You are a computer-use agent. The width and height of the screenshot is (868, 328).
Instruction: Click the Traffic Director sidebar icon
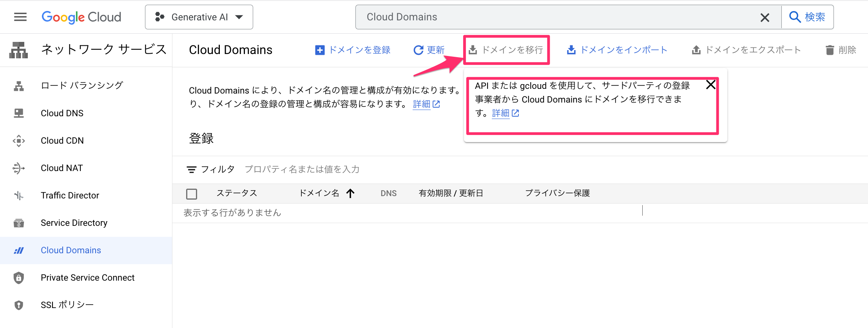tap(19, 195)
